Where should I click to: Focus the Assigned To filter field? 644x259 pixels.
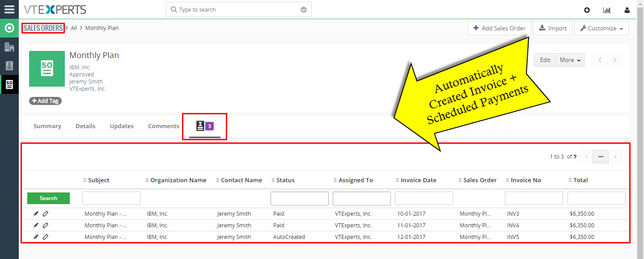click(x=362, y=198)
